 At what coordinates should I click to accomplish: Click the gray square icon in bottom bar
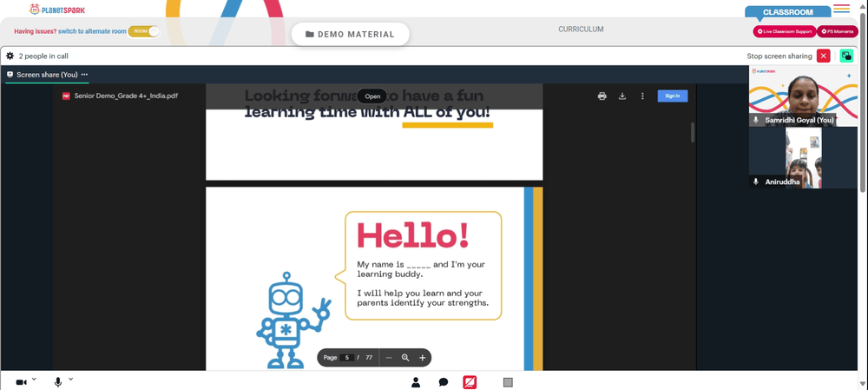pyautogui.click(x=508, y=382)
